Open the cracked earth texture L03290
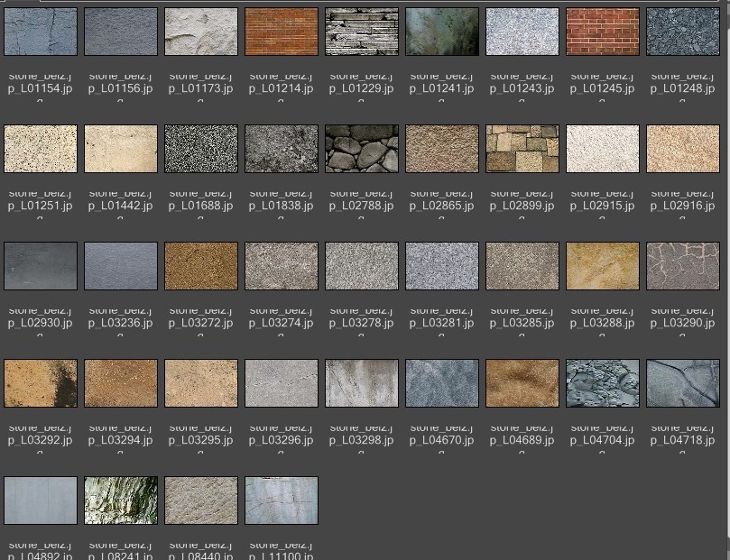Viewport: 730px width, 560px height. click(682, 266)
